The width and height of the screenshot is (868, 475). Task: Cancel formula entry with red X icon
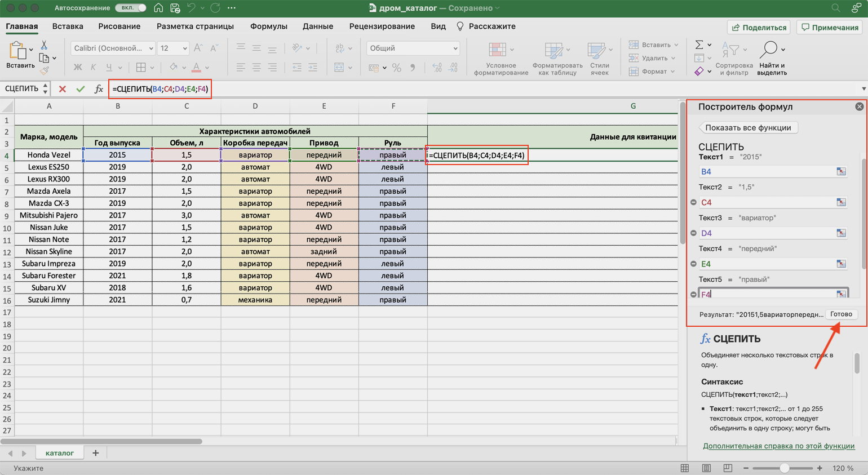point(62,89)
